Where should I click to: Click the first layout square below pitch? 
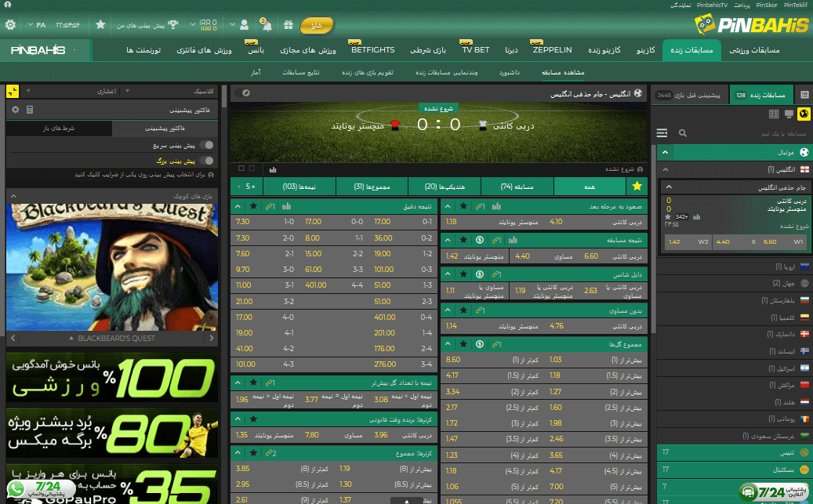(241, 169)
